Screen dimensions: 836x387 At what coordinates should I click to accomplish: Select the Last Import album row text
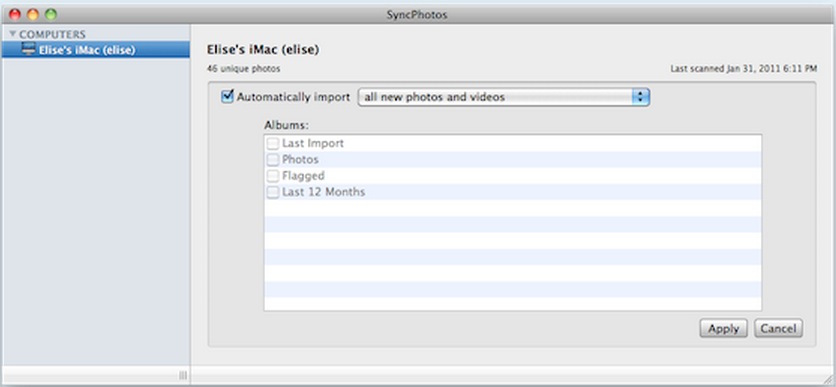point(313,143)
